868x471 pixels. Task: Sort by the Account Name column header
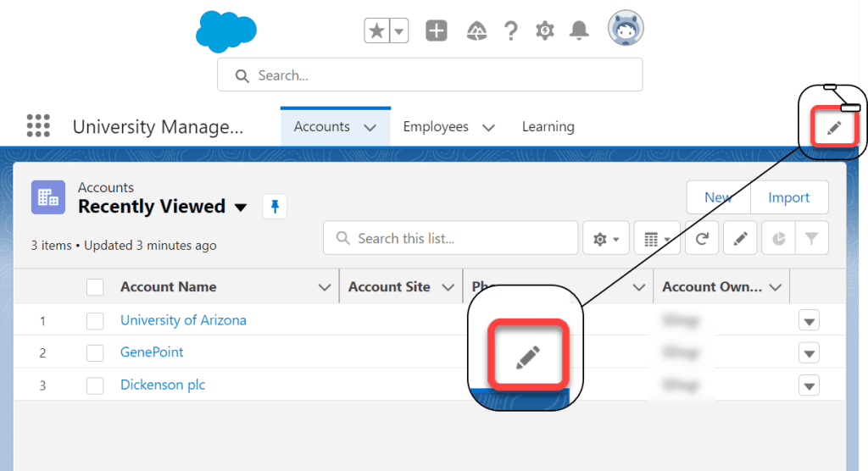169,286
